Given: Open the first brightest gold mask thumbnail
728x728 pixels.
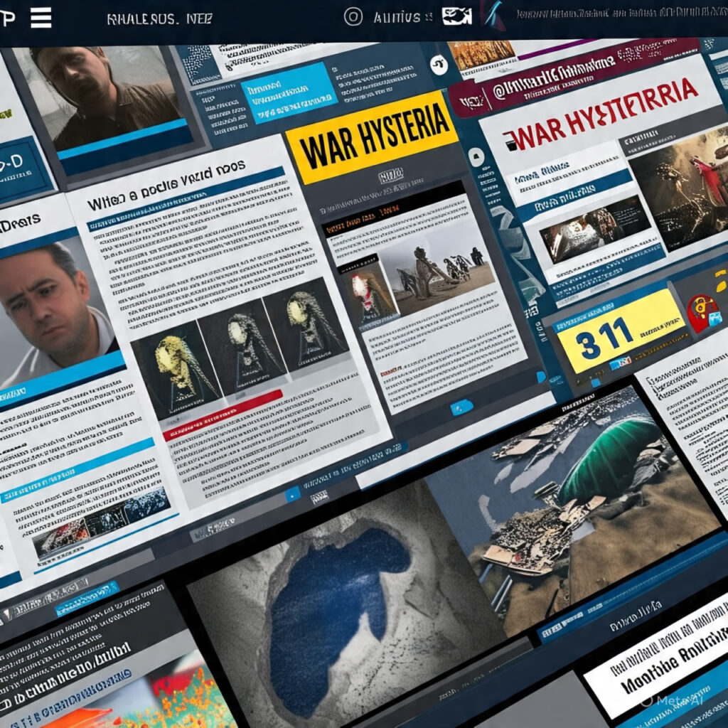Looking at the screenshot, I should pos(175,370).
